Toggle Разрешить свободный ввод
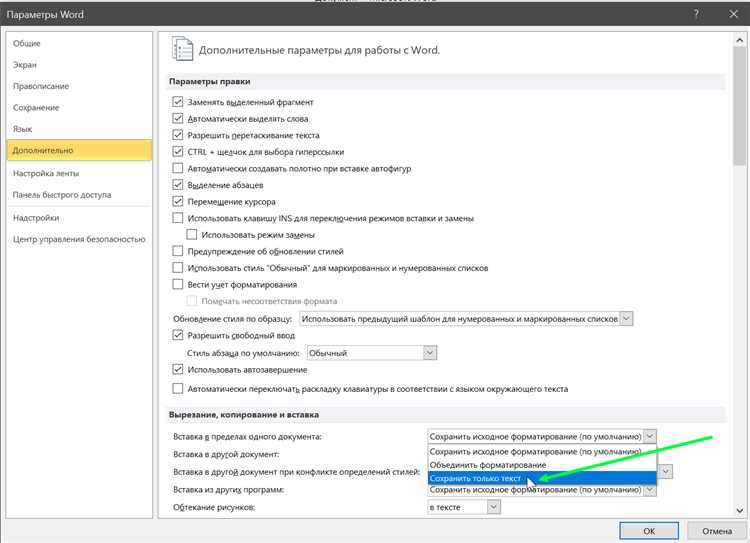Viewport: 750px width, 543px height. pyautogui.click(x=177, y=335)
